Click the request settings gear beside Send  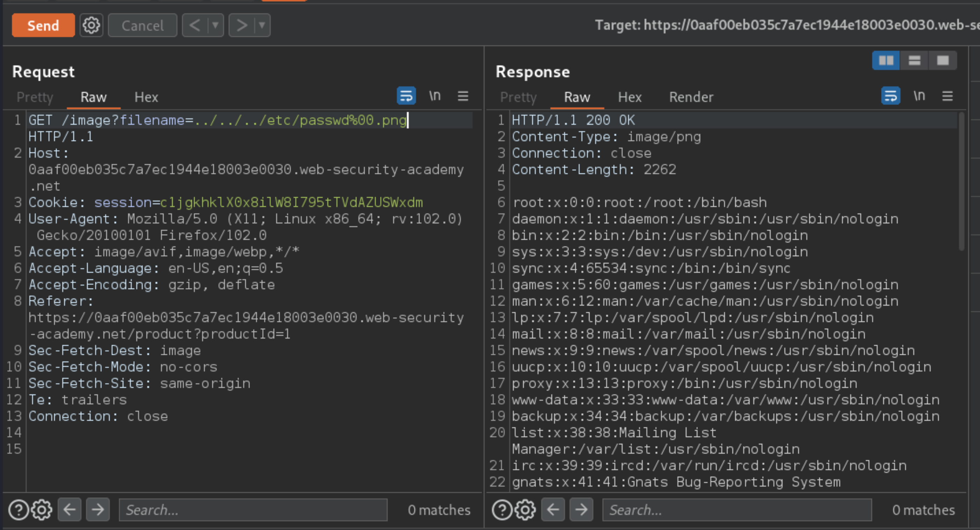pyautogui.click(x=91, y=26)
